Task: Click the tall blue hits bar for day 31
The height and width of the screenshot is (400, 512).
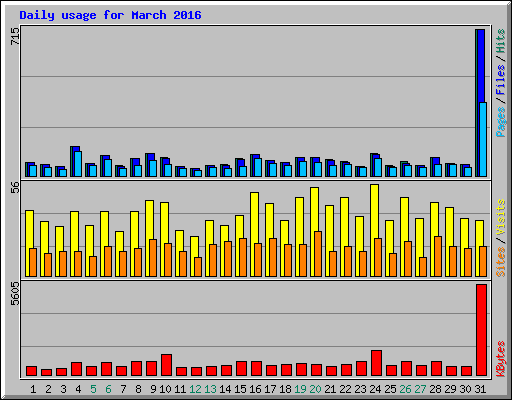Action: [x=481, y=66]
